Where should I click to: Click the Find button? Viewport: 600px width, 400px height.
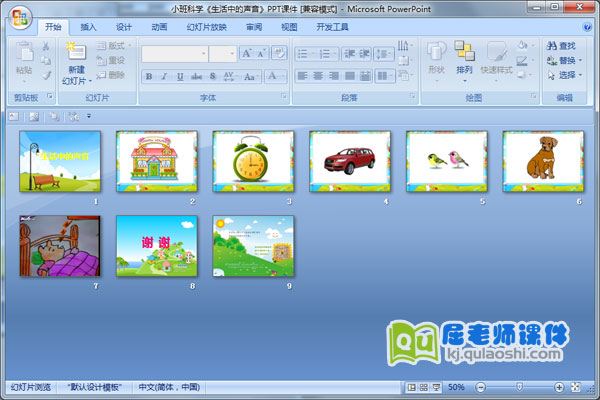click(561, 46)
